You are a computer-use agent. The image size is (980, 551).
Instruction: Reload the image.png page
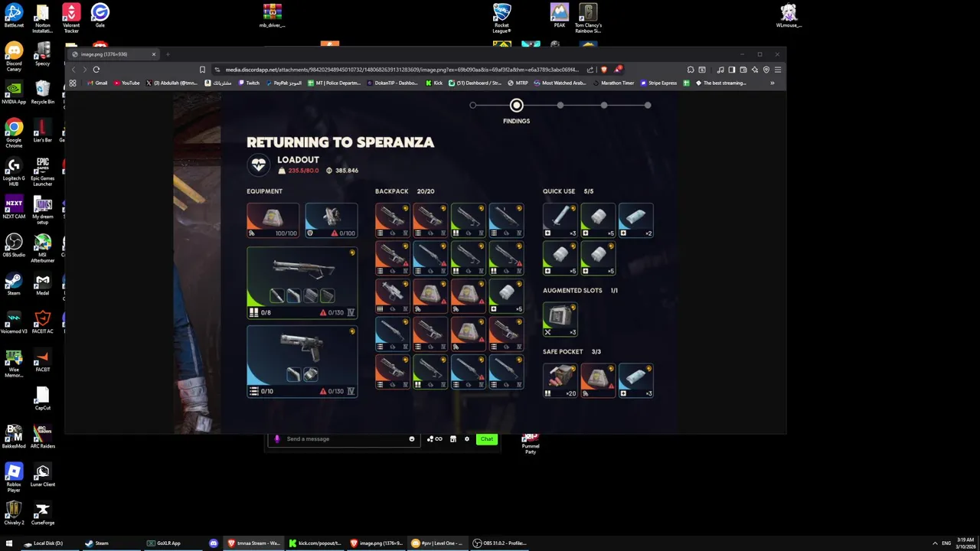pos(96,70)
